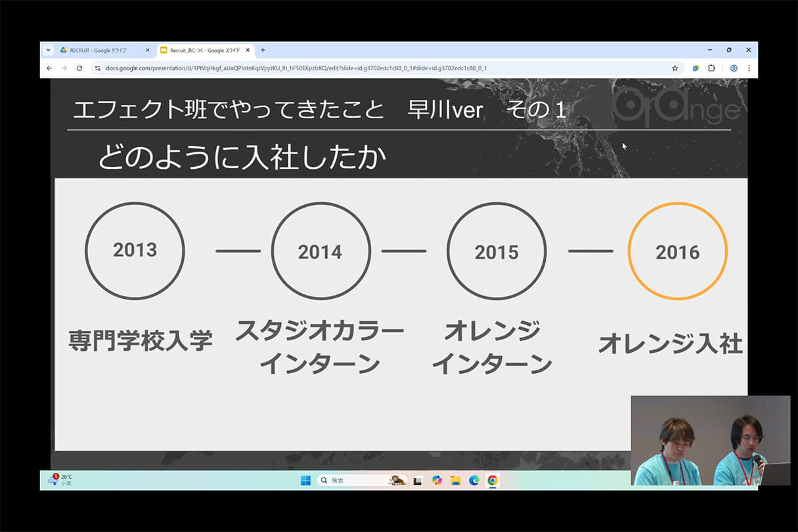Viewport: 798px width, 532px height.
Task: Launch Microsoft Edge from the taskbar
Action: pyautogui.click(x=474, y=480)
